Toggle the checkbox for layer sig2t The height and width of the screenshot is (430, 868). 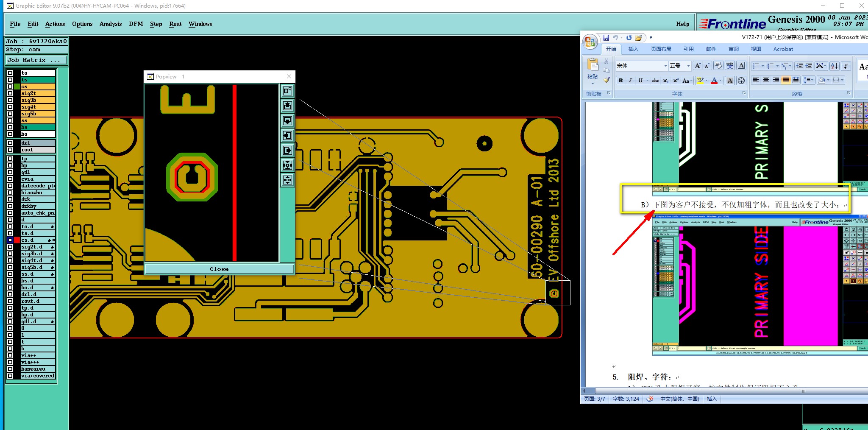[x=10, y=93]
